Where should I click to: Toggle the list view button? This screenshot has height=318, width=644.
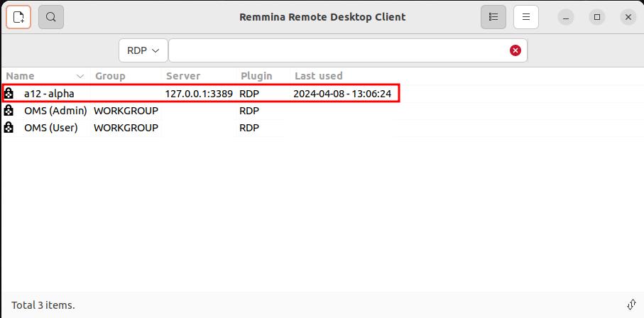(x=493, y=16)
